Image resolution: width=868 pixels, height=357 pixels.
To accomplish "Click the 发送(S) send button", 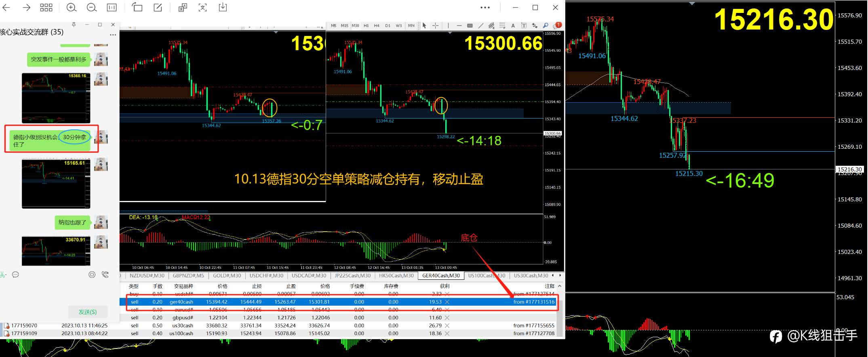I will point(88,312).
